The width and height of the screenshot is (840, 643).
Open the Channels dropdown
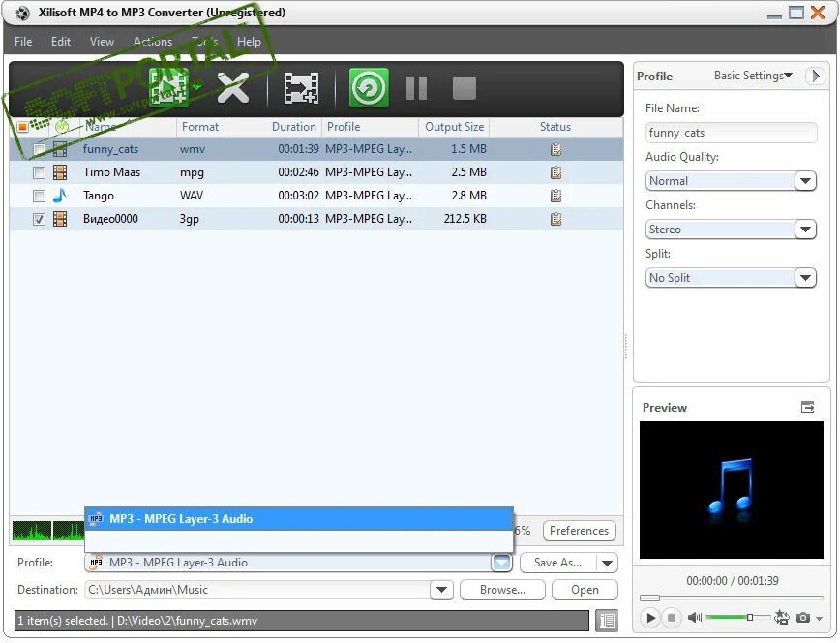click(x=805, y=229)
